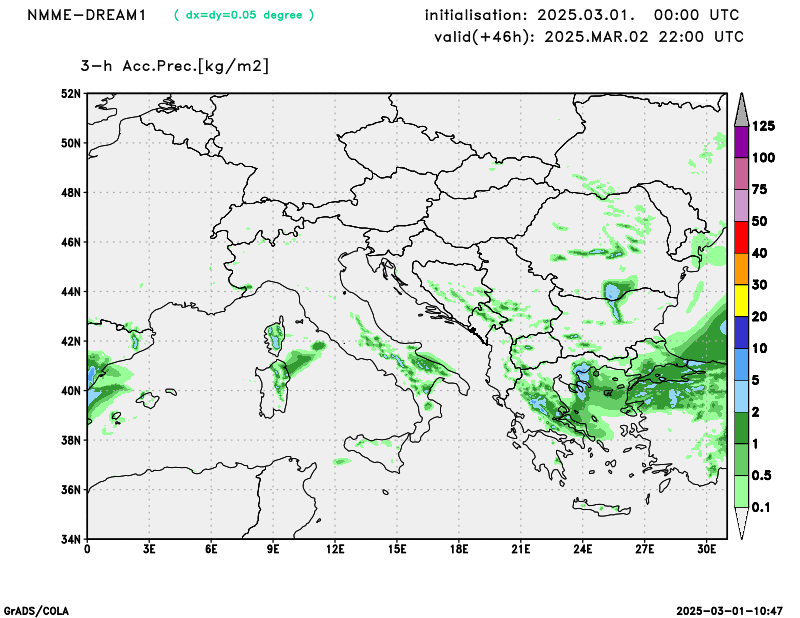Click the light blue 2-5 colorbar segment
Viewport: 800px width, 618px height.
tap(741, 396)
